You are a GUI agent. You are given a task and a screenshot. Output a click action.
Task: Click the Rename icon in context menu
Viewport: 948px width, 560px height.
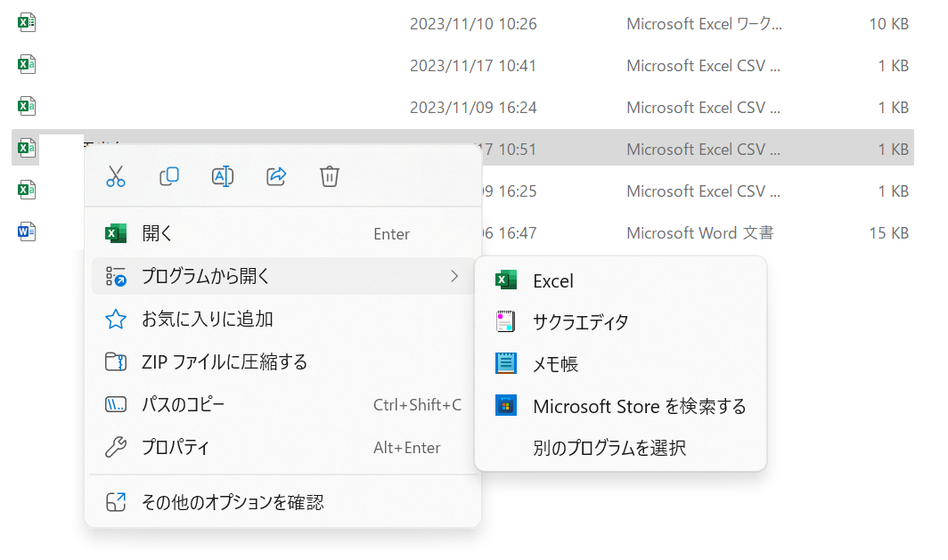(223, 176)
